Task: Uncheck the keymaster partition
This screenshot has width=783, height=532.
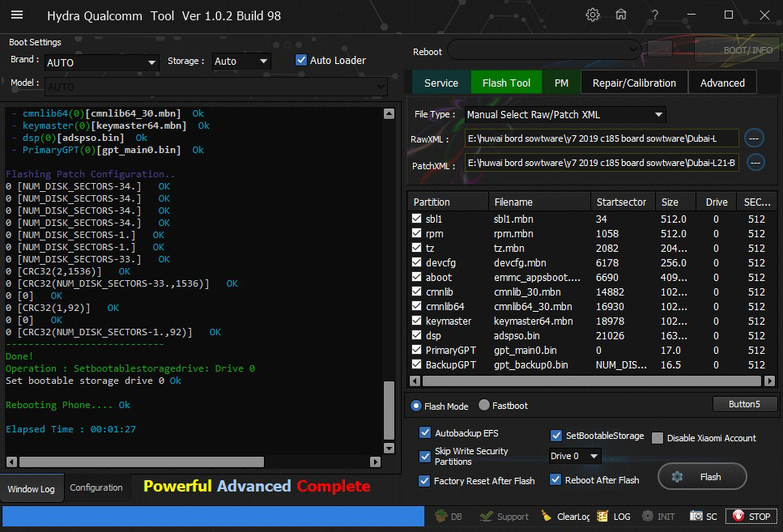Action: (416, 320)
